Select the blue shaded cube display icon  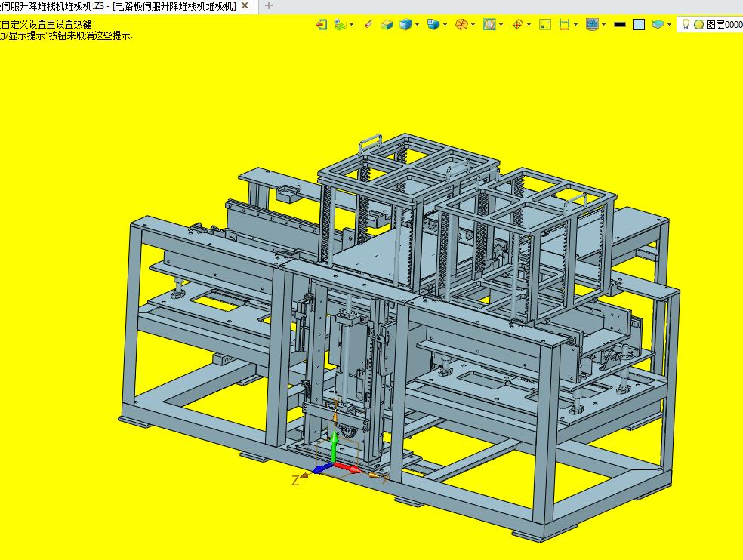[x=405, y=25]
